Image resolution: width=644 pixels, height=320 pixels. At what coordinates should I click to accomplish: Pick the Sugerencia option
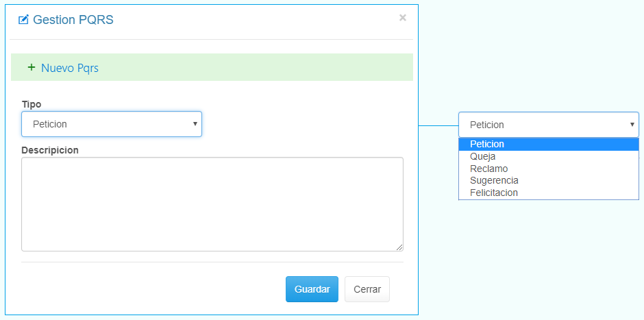pos(494,180)
